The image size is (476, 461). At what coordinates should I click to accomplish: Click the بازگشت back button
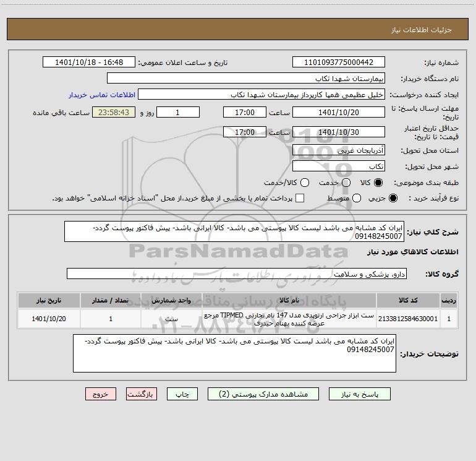(x=142, y=394)
